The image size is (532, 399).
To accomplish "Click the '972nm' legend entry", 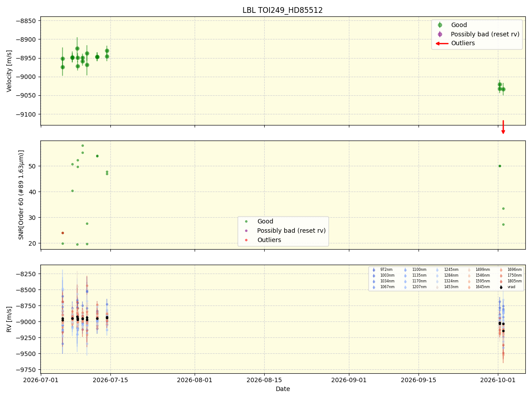I will (386, 270).
